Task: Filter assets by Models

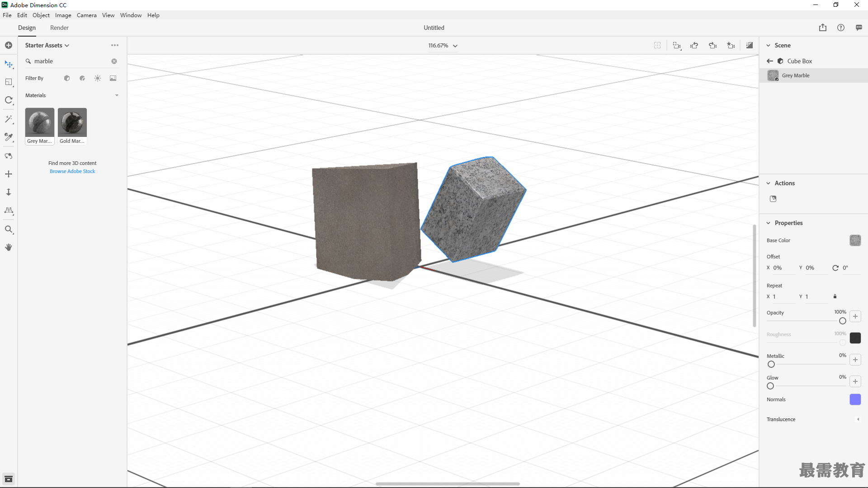Action: pos(67,78)
